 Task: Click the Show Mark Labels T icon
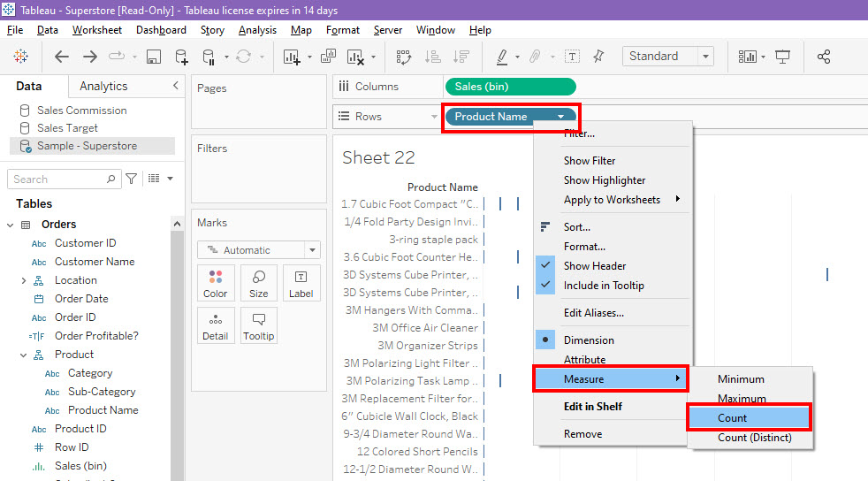(572, 57)
